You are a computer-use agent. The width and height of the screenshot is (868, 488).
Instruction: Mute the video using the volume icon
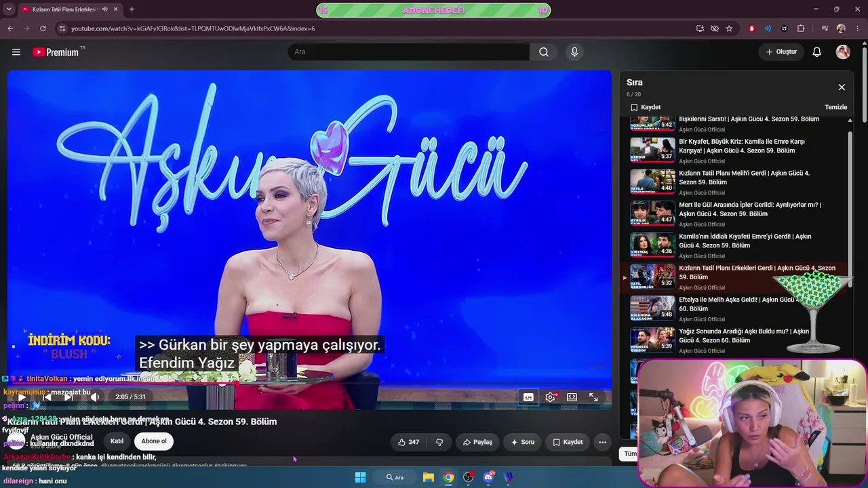click(x=95, y=397)
